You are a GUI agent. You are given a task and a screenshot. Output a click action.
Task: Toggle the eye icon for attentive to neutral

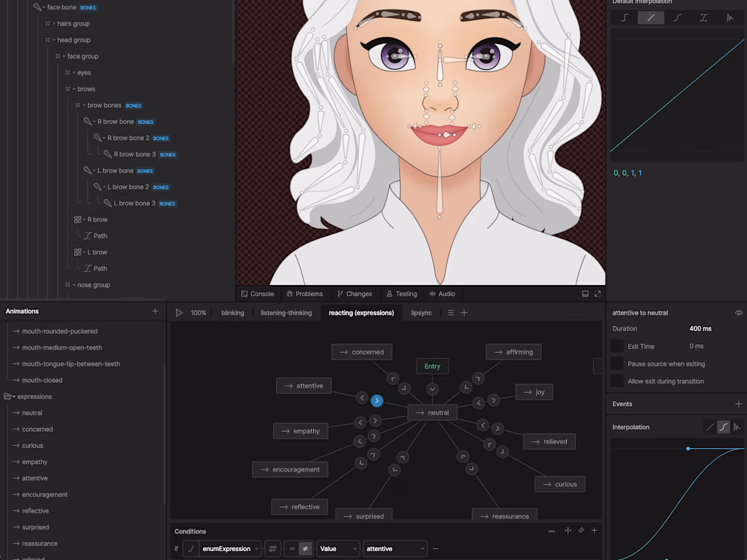coord(738,313)
